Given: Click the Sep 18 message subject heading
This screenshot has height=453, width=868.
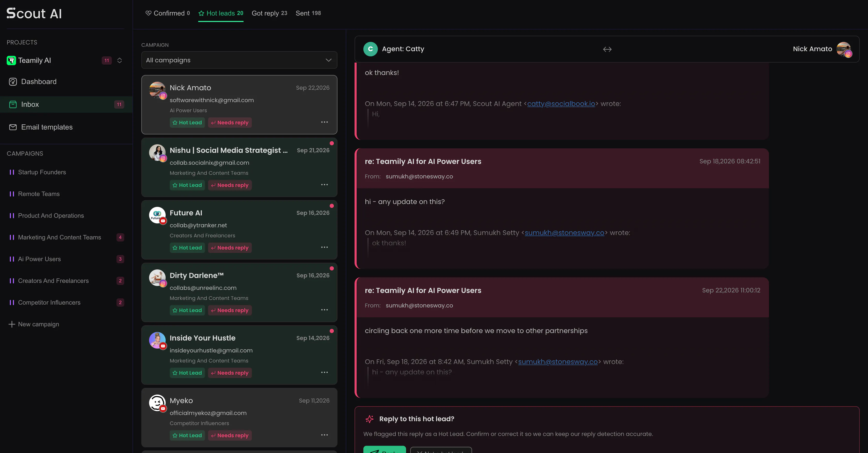Looking at the screenshot, I should (x=423, y=162).
